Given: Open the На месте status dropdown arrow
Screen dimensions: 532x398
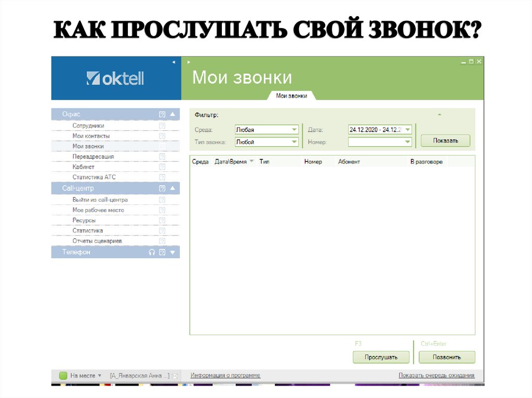Looking at the screenshot, I should (x=99, y=375).
